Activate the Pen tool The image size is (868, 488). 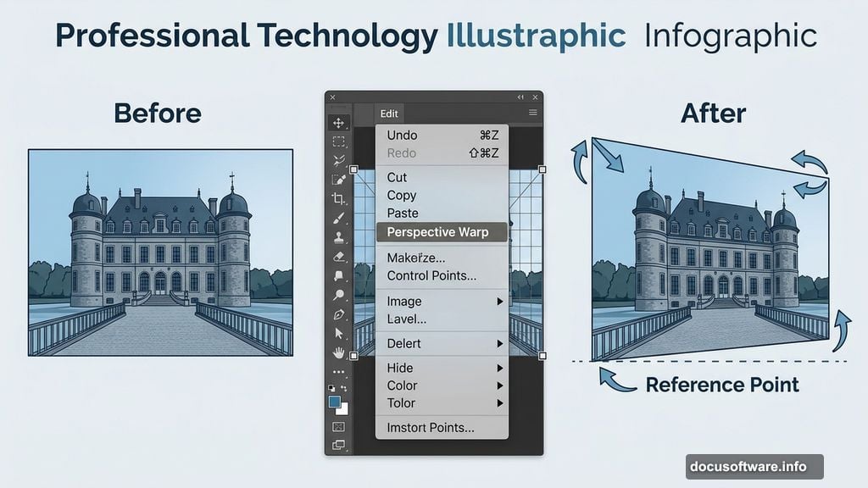pyautogui.click(x=339, y=314)
